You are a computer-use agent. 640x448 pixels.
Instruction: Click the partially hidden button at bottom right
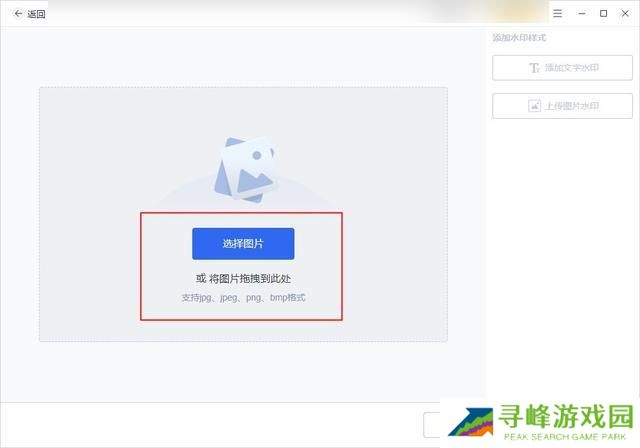[x=431, y=424]
